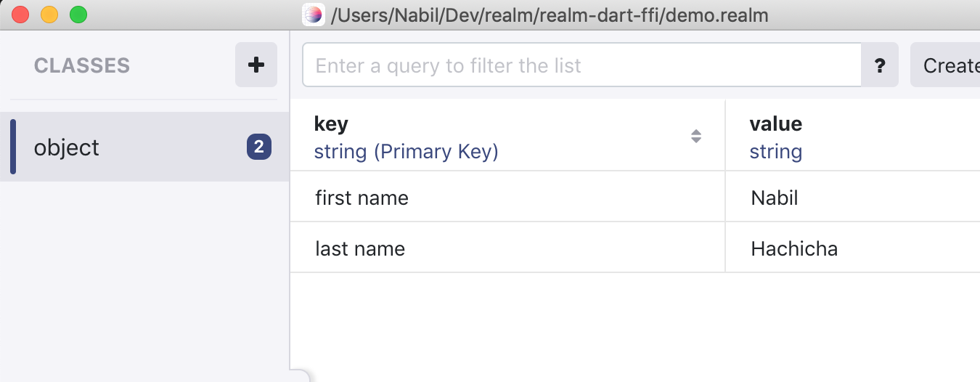Close the window with the red button

click(20, 15)
